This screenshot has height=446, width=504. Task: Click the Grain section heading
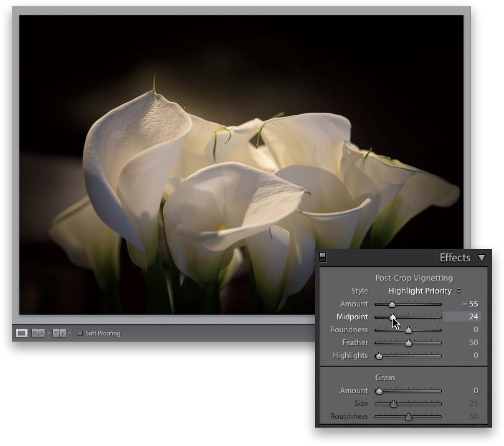pyautogui.click(x=385, y=378)
